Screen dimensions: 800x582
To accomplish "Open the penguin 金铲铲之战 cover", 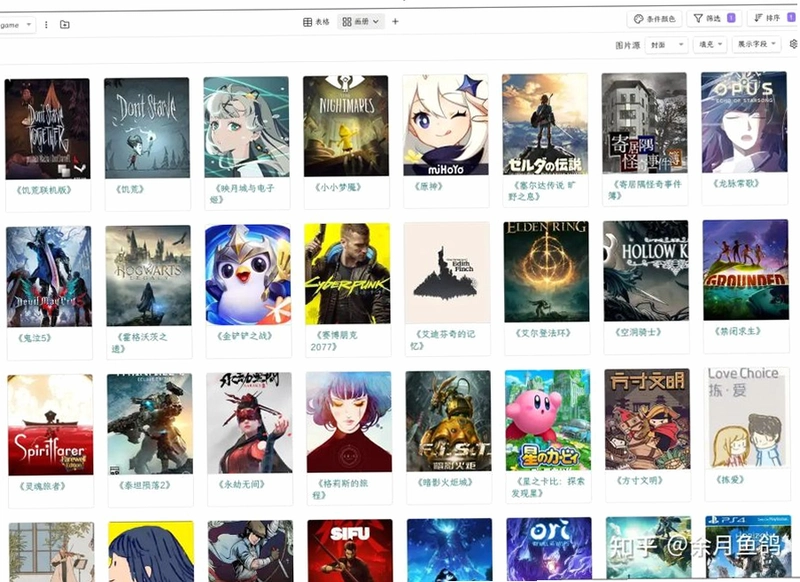I will (x=248, y=274).
